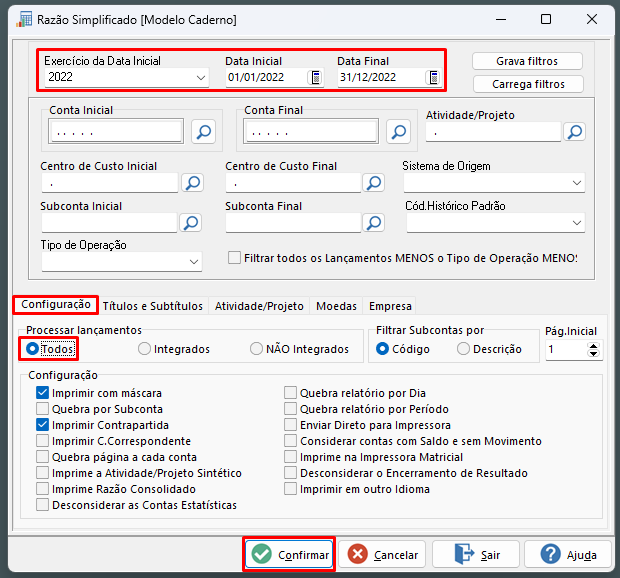620x578 pixels.
Task: Enable Quebra por Subconta
Action: 42,408
